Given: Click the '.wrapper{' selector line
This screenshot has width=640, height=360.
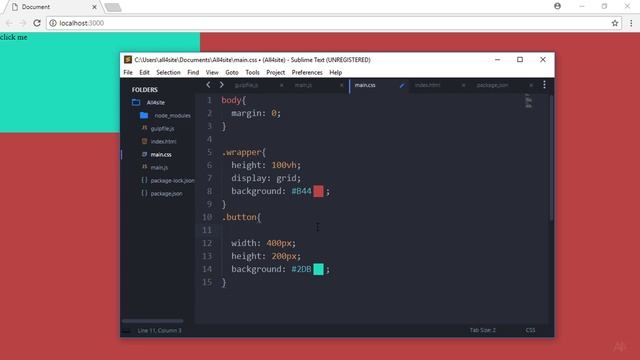Looking at the screenshot, I should 244,152.
